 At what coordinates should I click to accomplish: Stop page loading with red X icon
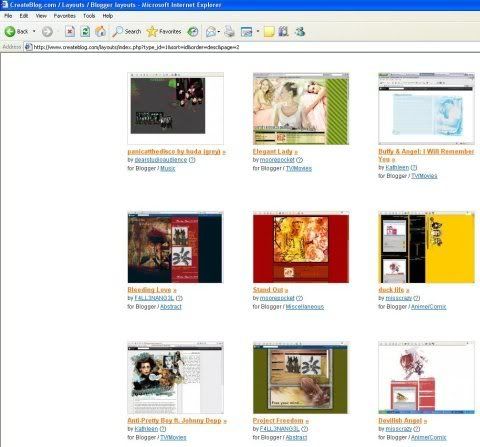tap(70, 32)
